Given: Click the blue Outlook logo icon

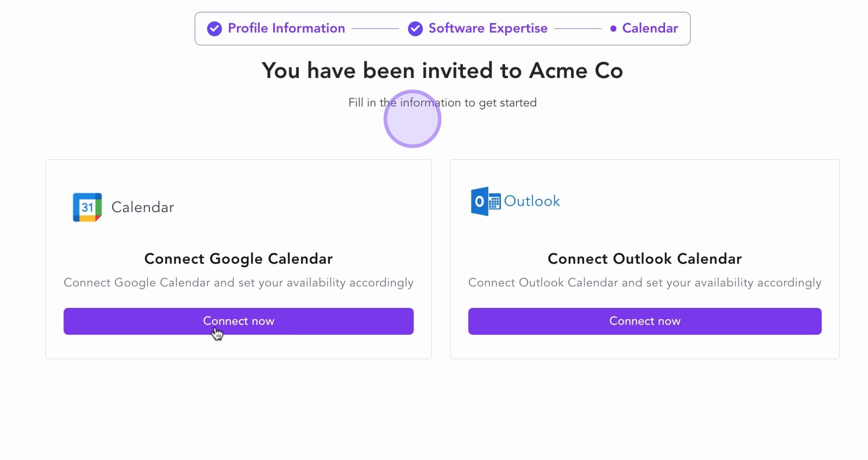Looking at the screenshot, I should click(x=485, y=201).
